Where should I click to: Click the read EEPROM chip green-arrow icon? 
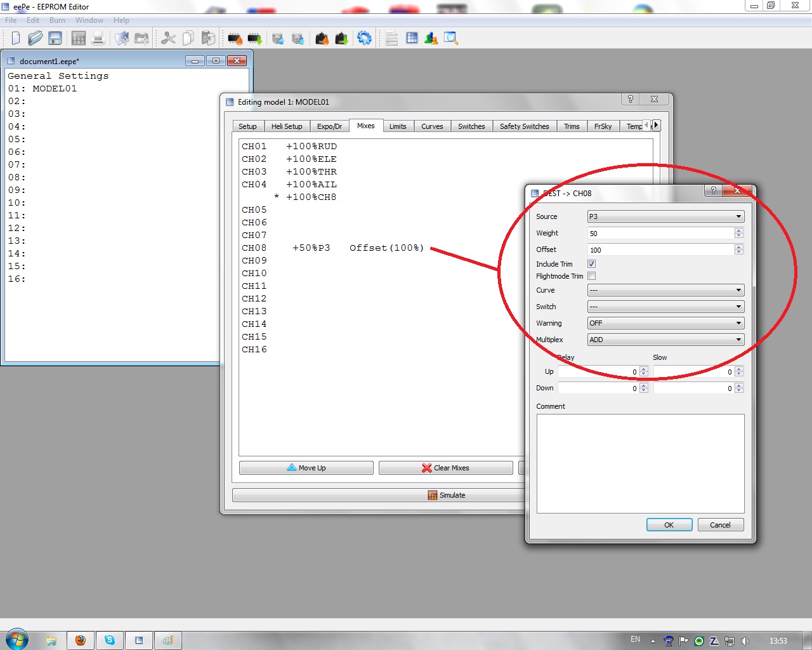254,39
